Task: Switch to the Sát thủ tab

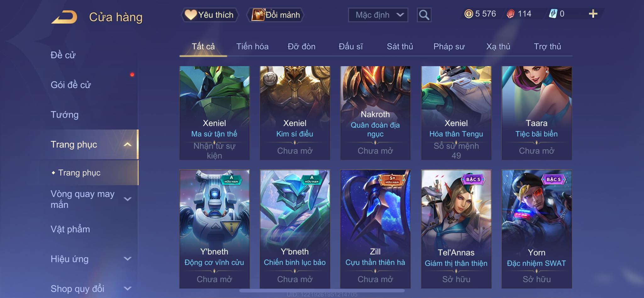Action: pyautogui.click(x=400, y=47)
